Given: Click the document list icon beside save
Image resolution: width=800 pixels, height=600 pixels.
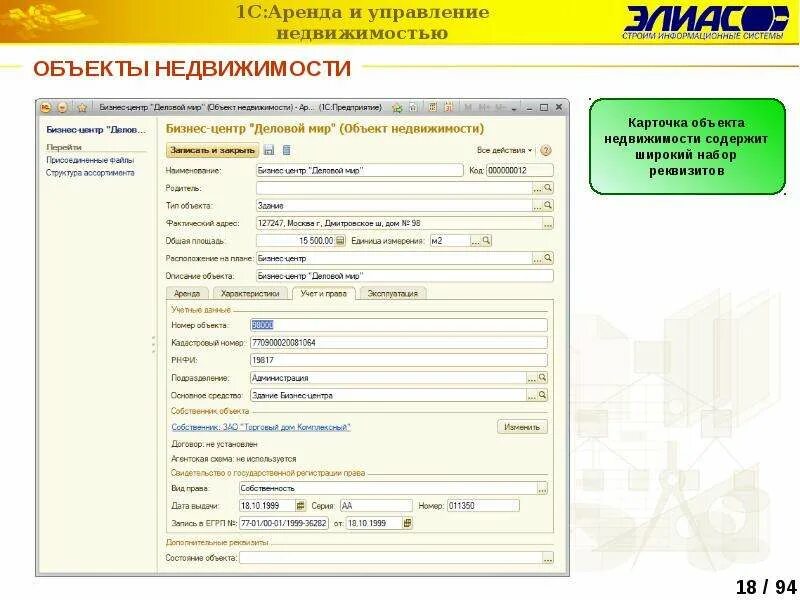Looking at the screenshot, I should pos(287,150).
